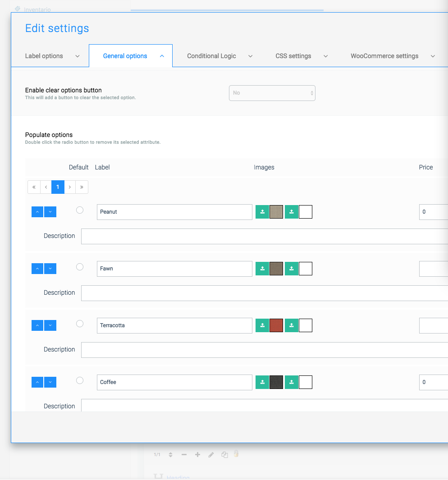Move Terracotta option down with arrow button
Image resolution: width=448 pixels, height=480 pixels.
[50, 325]
